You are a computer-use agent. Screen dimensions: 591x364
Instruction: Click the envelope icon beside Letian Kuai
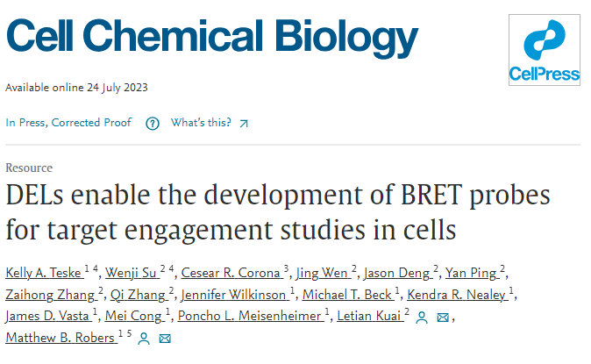444,317
